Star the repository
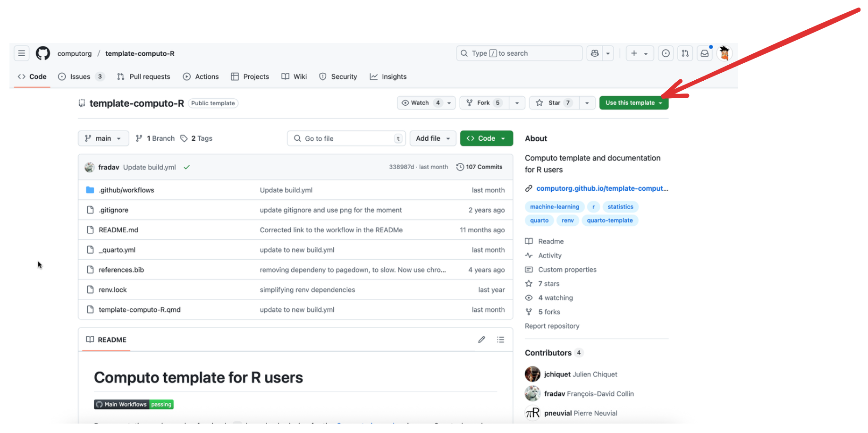 pyautogui.click(x=554, y=102)
